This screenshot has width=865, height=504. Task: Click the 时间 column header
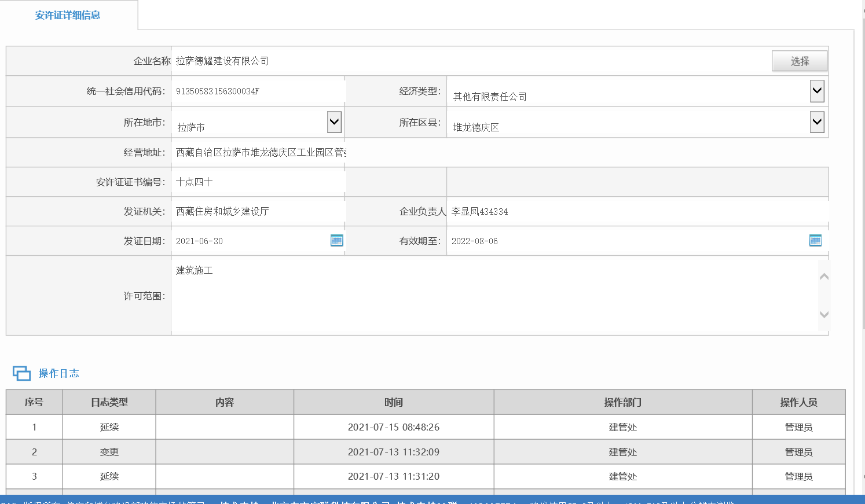pos(394,402)
